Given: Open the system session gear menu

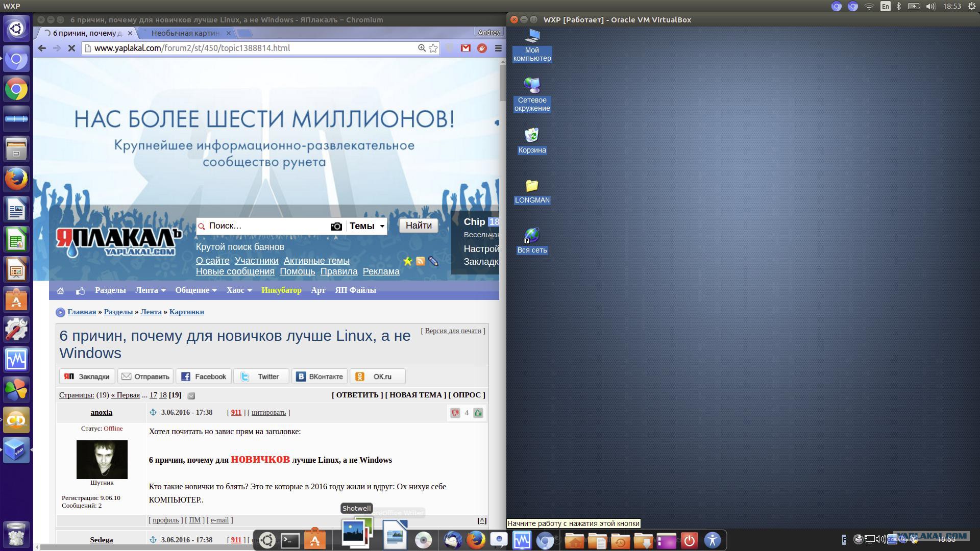Looking at the screenshot, I should (x=972, y=6).
